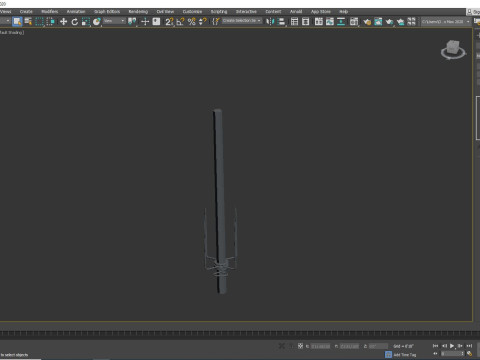Open the Arnold menu
The width and height of the screenshot is (480, 360).
pos(296,12)
